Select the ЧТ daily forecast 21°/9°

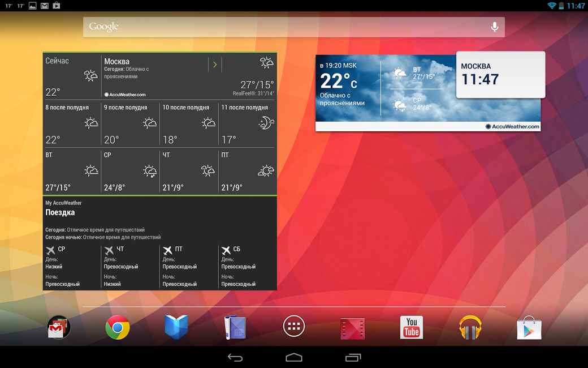coord(189,171)
